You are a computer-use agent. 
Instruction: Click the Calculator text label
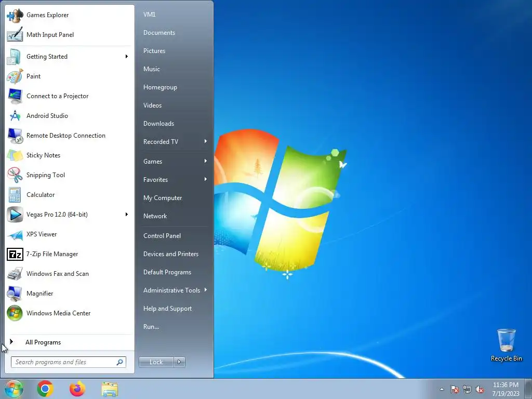click(41, 195)
